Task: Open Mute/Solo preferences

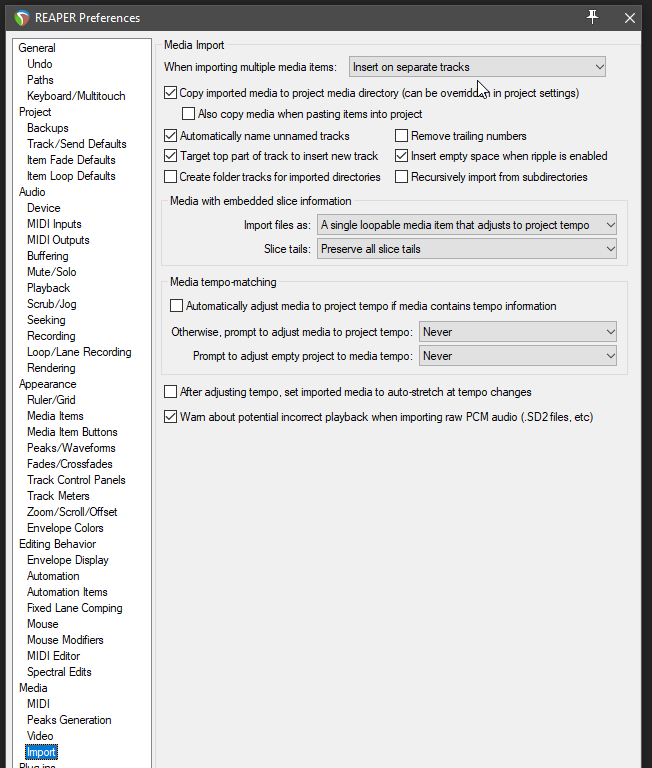Action: (51, 272)
